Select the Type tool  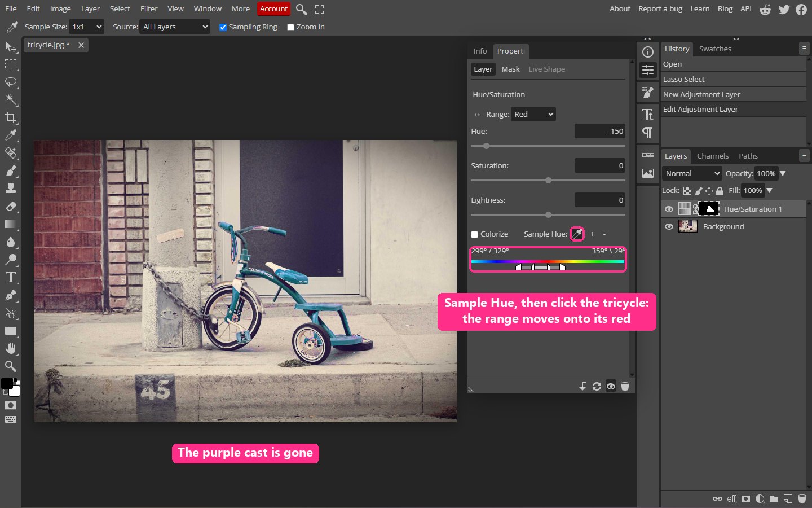tap(11, 278)
